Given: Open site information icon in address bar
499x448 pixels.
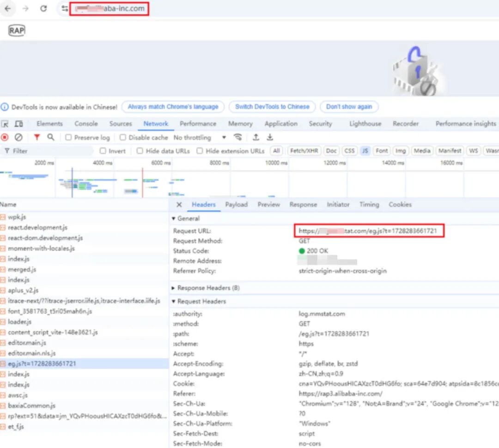Looking at the screenshot, I should point(65,9).
